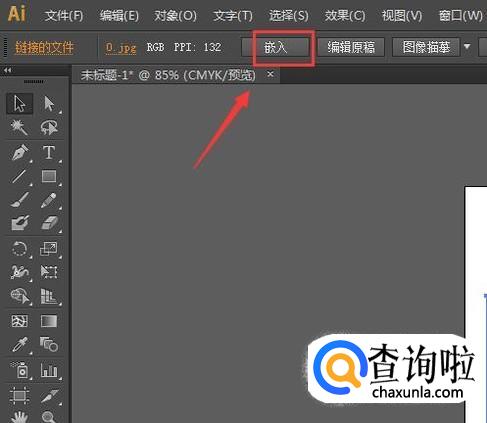Select the black arrow Selection tool

tap(20, 104)
